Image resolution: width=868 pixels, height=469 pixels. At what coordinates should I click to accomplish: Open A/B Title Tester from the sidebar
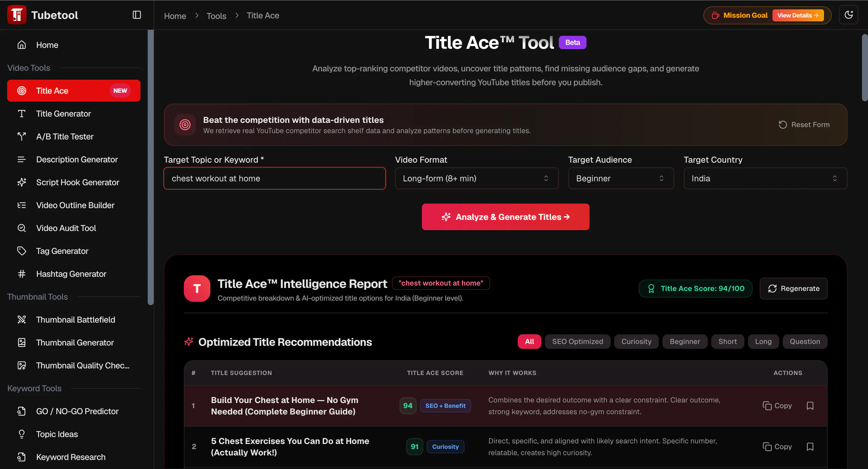74,136
